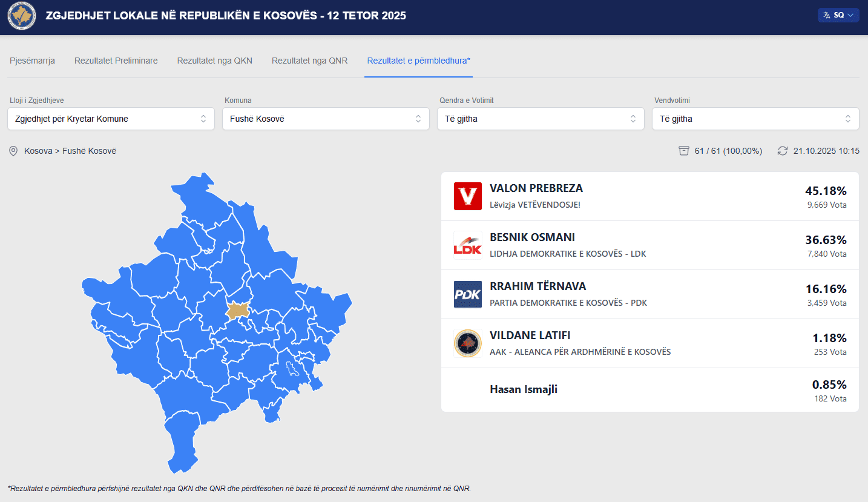
Task: Open the Komuna dropdown showing Fushë Kosovë
Action: coord(326,119)
